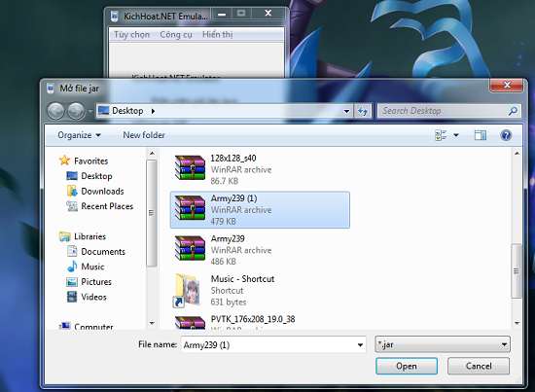Image resolution: width=535 pixels, height=392 pixels.
Task: Click the magnifier icon in Search Desktop
Action: [x=513, y=111]
